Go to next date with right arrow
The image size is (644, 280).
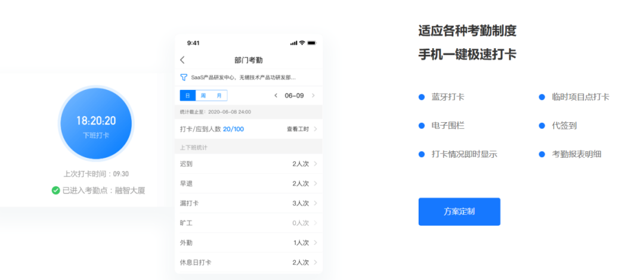click(313, 96)
